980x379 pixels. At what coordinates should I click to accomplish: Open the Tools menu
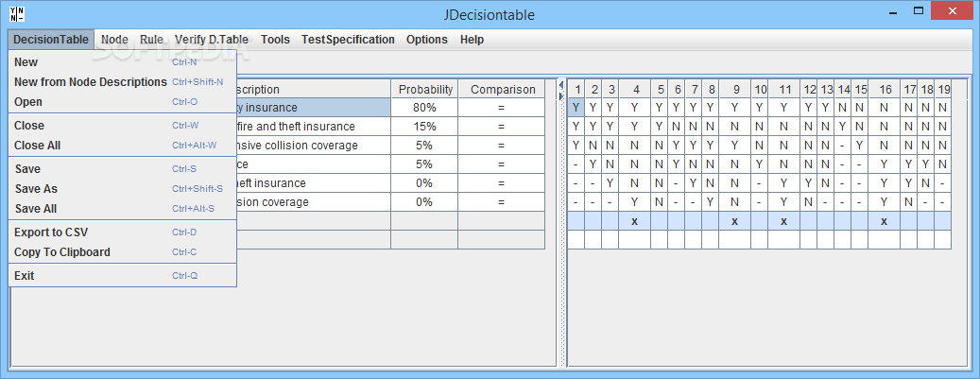275,40
